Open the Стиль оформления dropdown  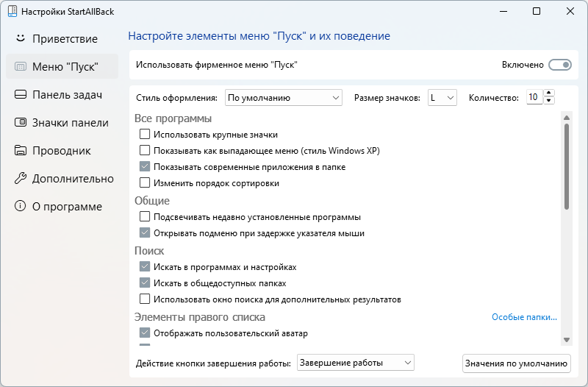284,98
